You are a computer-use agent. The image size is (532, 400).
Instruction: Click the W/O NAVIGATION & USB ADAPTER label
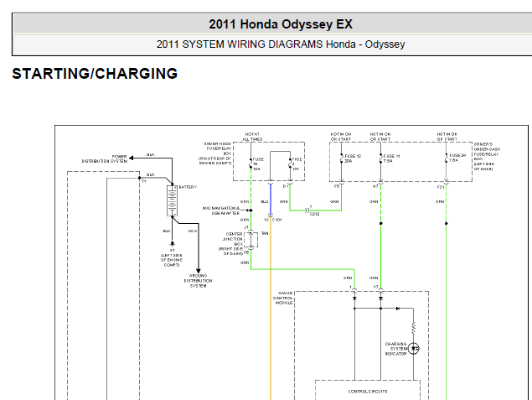pos(221,210)
